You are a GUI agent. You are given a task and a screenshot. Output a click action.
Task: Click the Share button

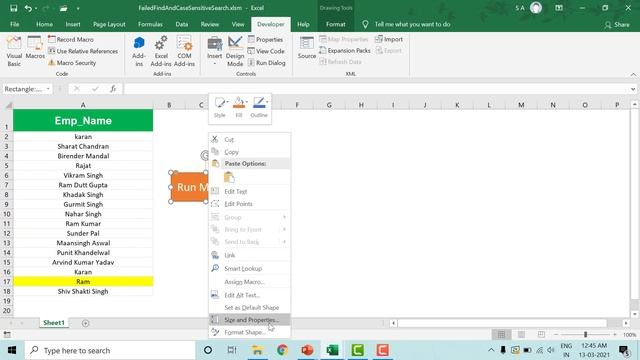617,25
